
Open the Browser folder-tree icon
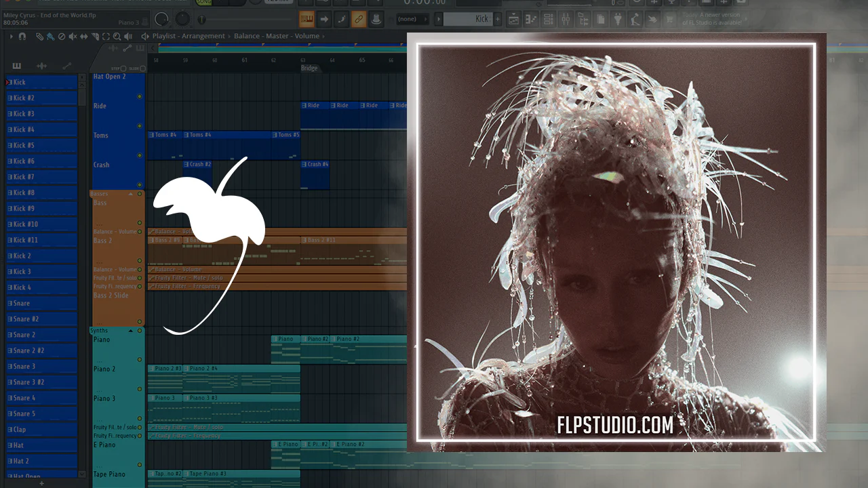point(583,19)
